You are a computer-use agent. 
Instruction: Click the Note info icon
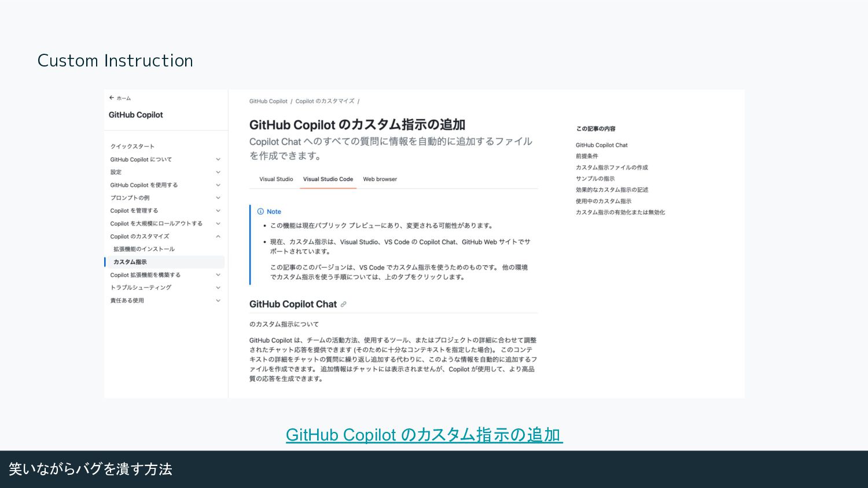pyautogui.click(x=260, y=212)
